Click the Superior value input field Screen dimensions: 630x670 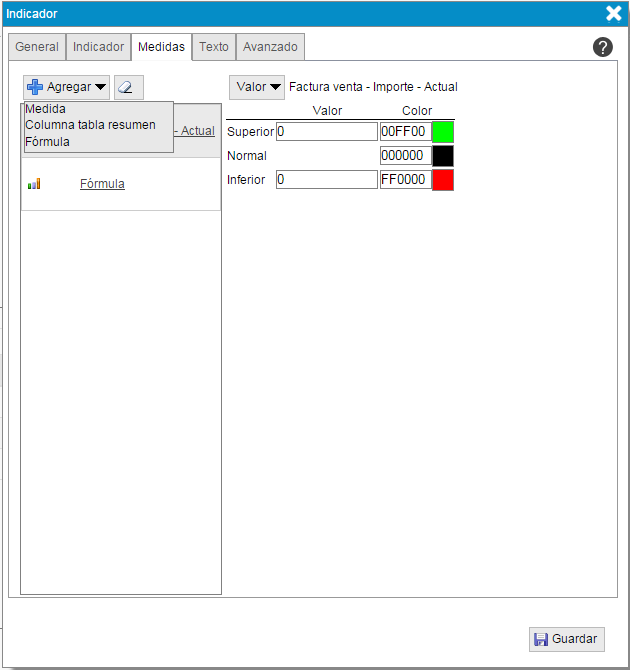(x=326, y=131)
